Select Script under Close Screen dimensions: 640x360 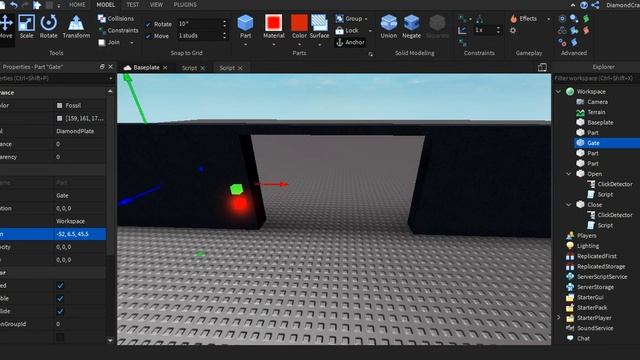[x=605, y=225]
